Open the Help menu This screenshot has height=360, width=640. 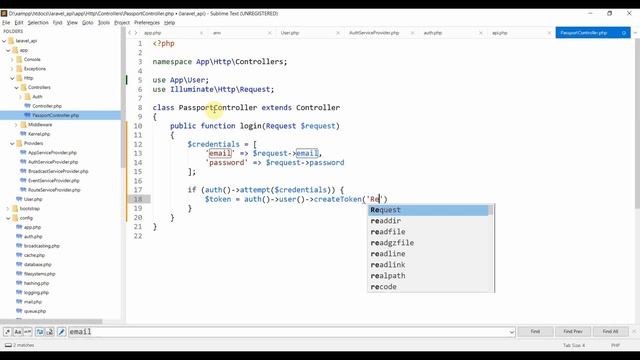(x=169, y=22)
